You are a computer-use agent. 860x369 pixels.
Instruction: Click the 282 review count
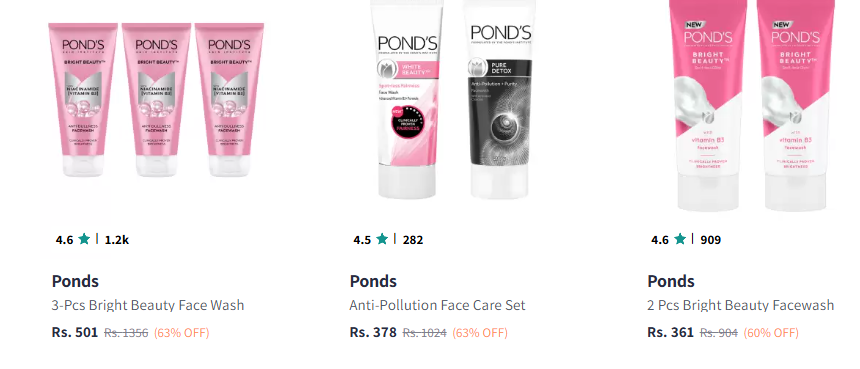413,240
